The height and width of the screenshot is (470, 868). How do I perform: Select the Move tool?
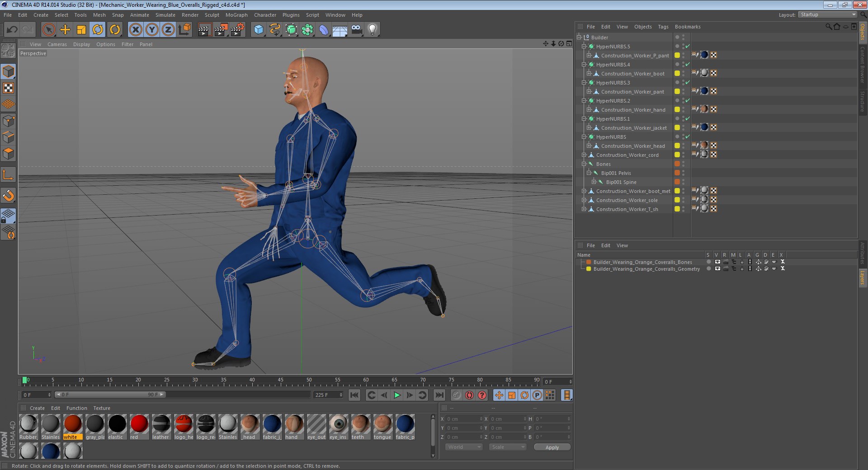coord(65,30)
